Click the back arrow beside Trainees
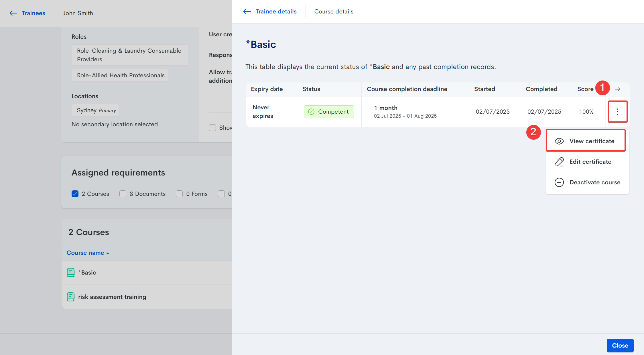Viewport: 644px width, 355px height. (x=13, y=13)
